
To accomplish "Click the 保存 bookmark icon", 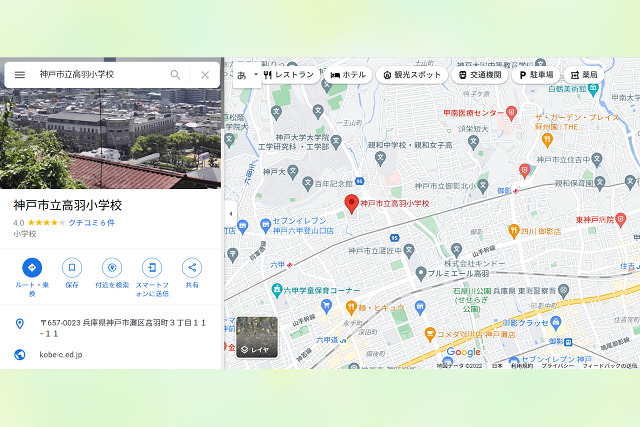I will point(72,268).
